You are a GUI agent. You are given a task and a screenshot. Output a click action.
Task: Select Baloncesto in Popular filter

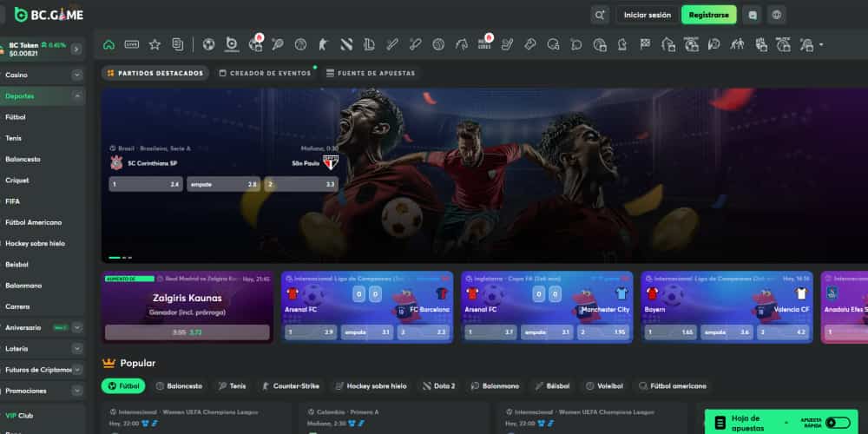pyautogui.click(x=179, y=385)
